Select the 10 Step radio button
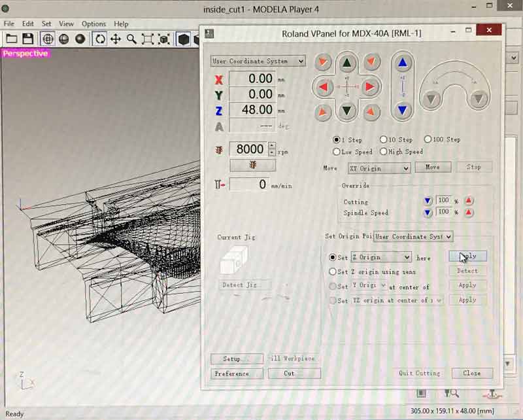This screenshot has width=523, height=420. tap(383, 139)
